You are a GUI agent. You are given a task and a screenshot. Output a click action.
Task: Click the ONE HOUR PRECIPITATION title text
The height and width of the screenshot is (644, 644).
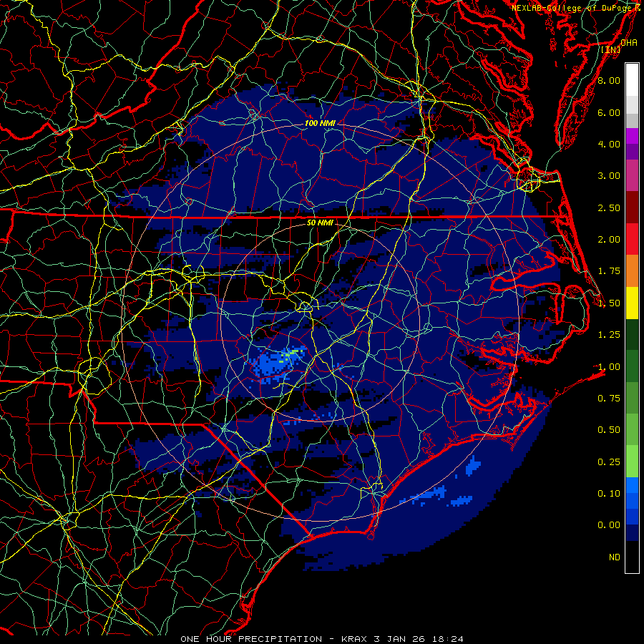[x=251, y=639]
